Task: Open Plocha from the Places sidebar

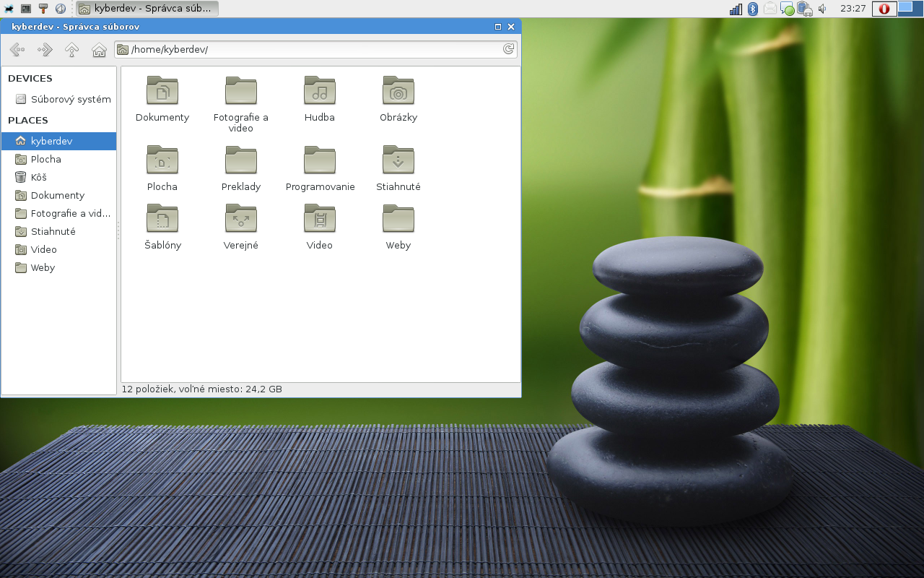Action: click(58, 159)
